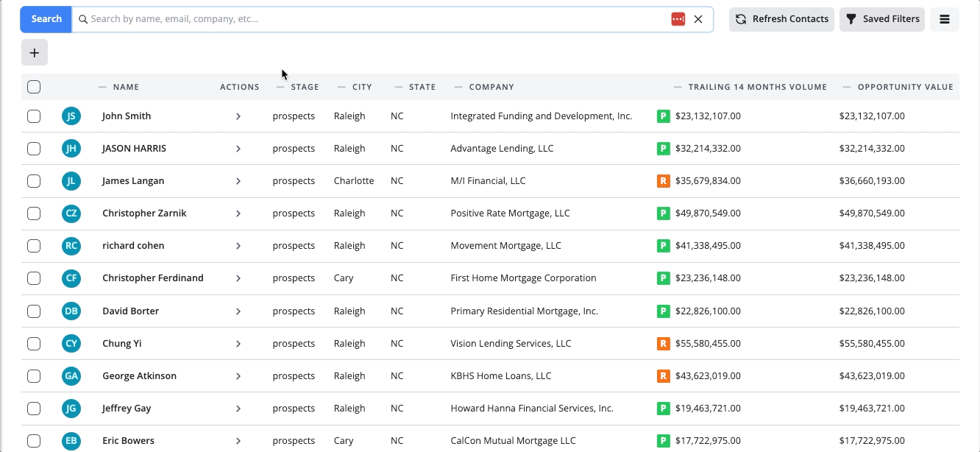980x452 pixels.
Task: Select the checkbox for James Langan
Action: tap(34, 180)
